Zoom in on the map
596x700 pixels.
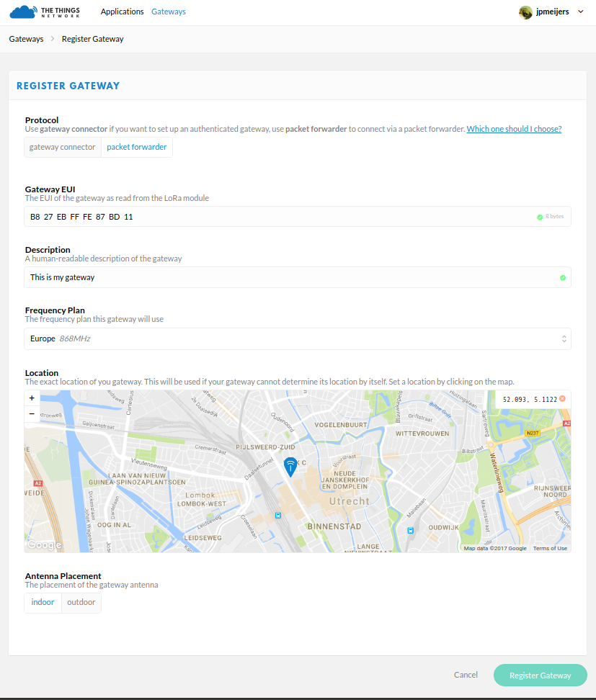coord(32,398)
